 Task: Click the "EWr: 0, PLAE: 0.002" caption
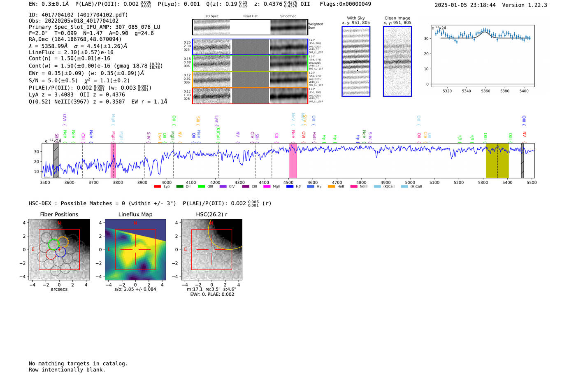click(212, 295)
